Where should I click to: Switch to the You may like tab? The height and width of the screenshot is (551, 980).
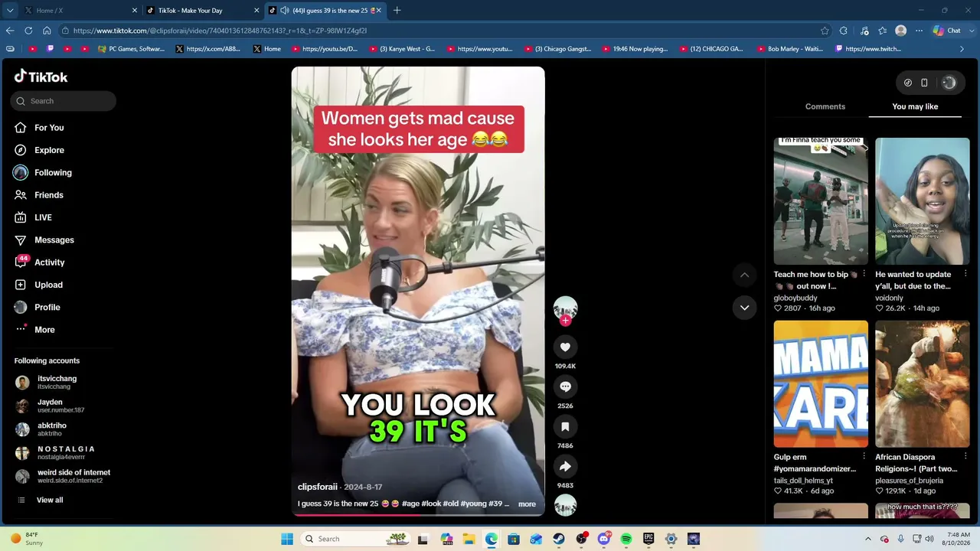pyautogui.click(x=915, y=106)
